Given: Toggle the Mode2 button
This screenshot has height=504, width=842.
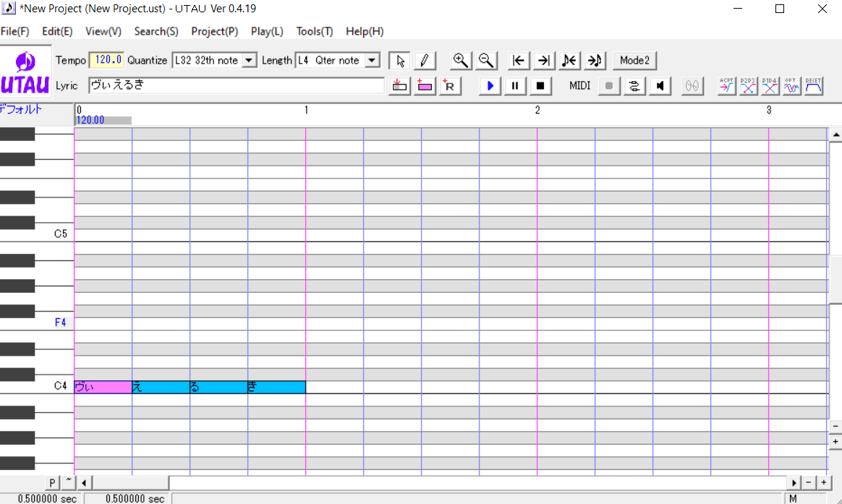Looking at the screenshot, I should 634,61.
